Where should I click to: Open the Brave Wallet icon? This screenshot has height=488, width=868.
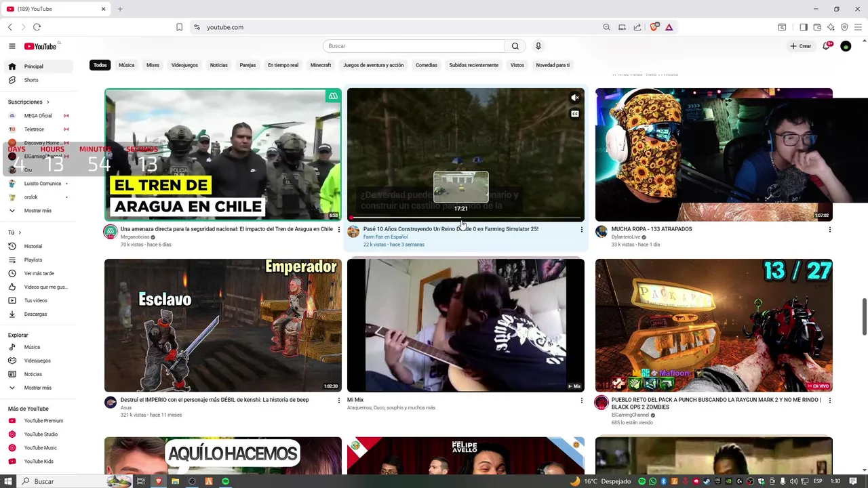[817, 27]
